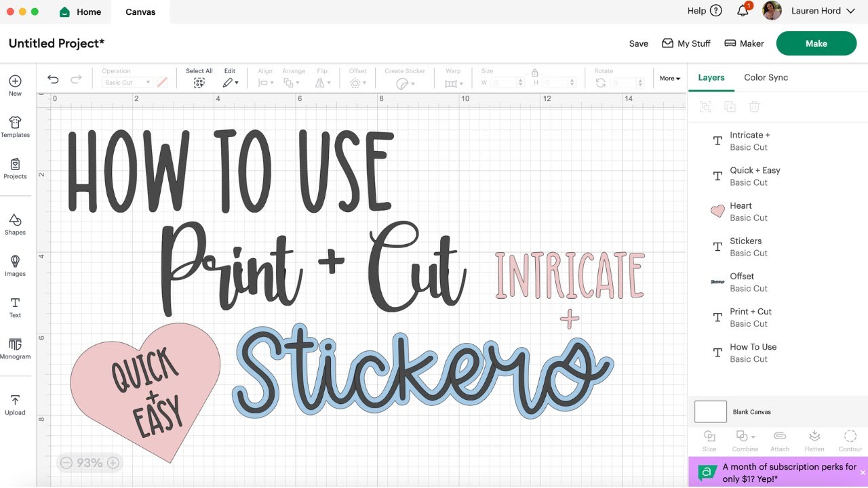Click the Rotate angle field
Screen dimensions: 868x488
(x=627, y=83)
